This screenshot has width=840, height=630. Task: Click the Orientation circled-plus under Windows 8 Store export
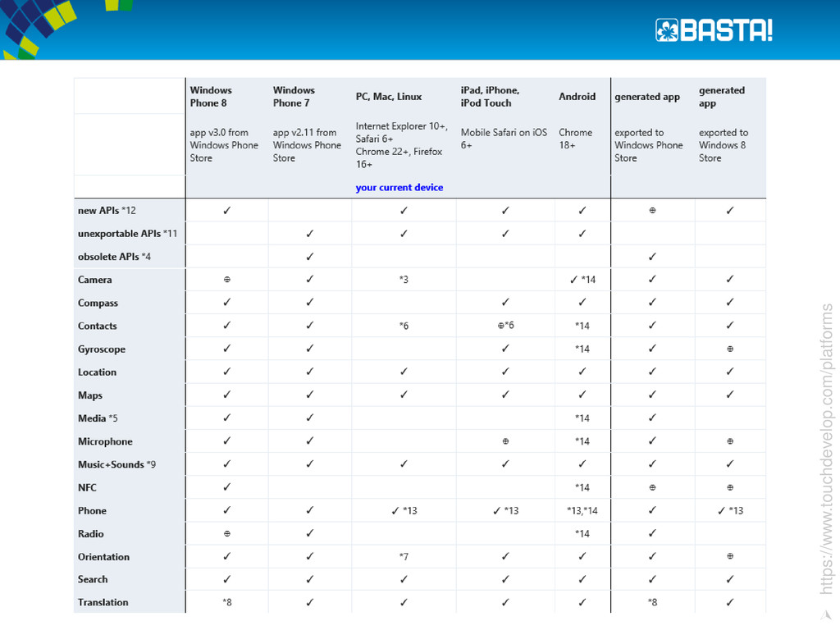[730, 556]
